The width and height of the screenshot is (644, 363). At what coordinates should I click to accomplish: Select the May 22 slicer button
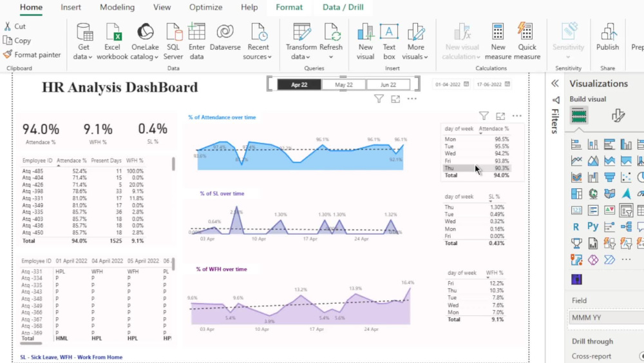coord(344,84)
